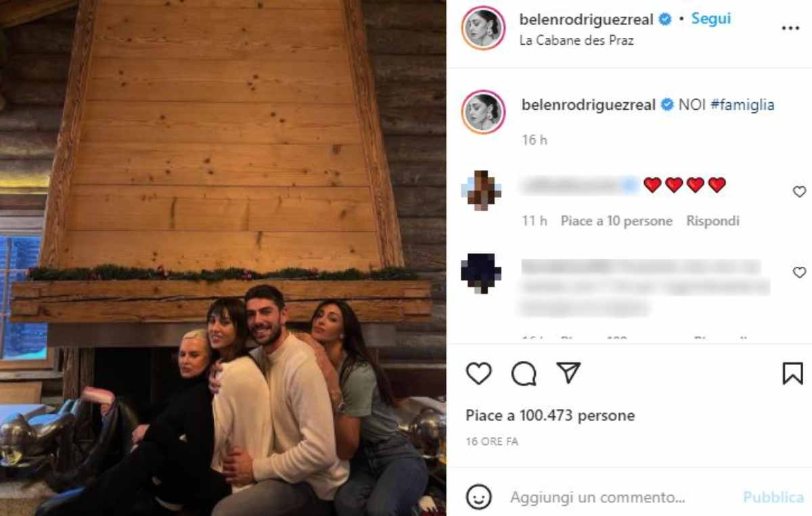Click the profile avatar beside the caption

point(483,105)
